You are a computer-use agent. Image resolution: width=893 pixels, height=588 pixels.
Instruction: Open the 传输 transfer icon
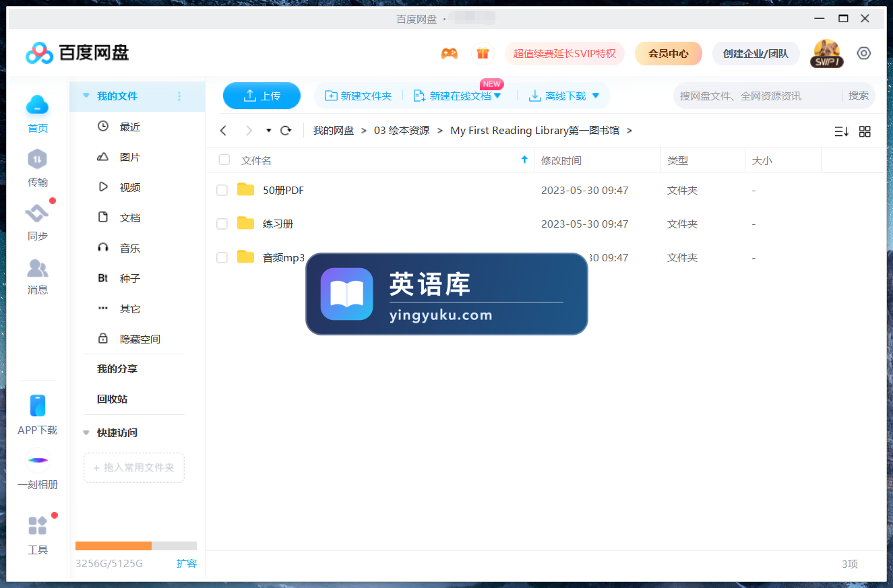coord(38,160)
